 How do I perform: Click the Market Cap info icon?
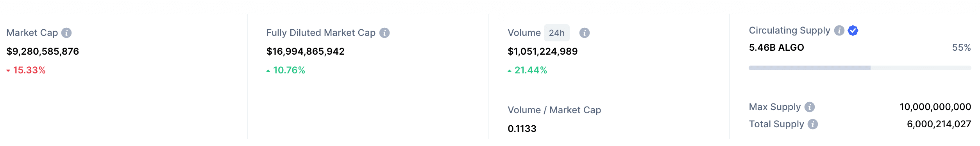[66, 33]
